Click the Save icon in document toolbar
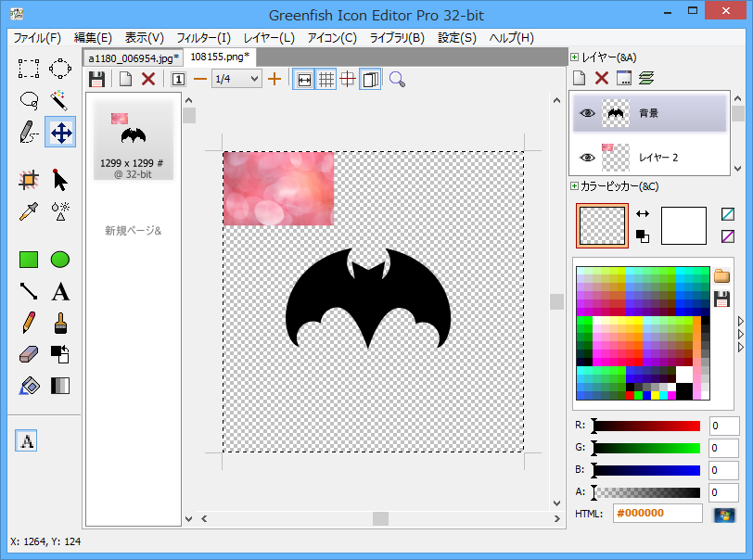This screenshot has width=753, height=560. coord(96,79)
